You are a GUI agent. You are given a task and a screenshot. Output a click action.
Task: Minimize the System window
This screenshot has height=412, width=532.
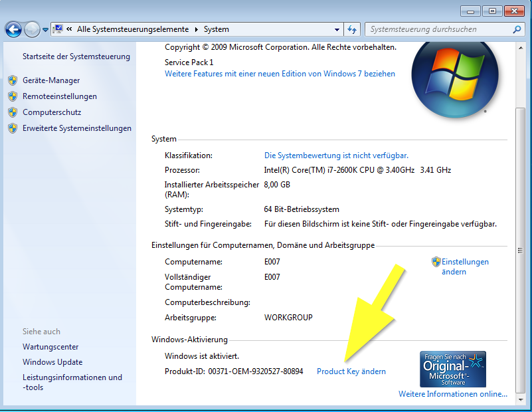click(471, 11)
